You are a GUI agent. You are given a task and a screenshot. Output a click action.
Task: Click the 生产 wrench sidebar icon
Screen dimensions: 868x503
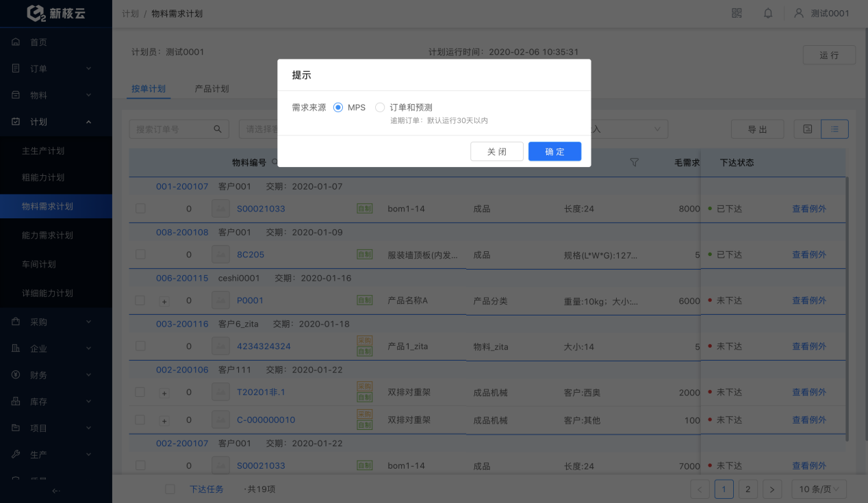tap(16, 454)
